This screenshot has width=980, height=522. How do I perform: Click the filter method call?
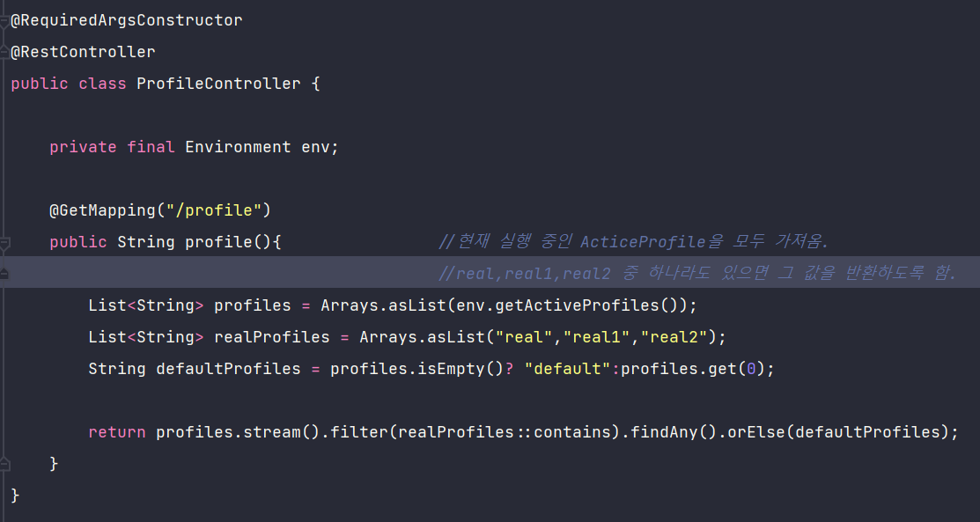pyautogui.click(x=359, y=432)
